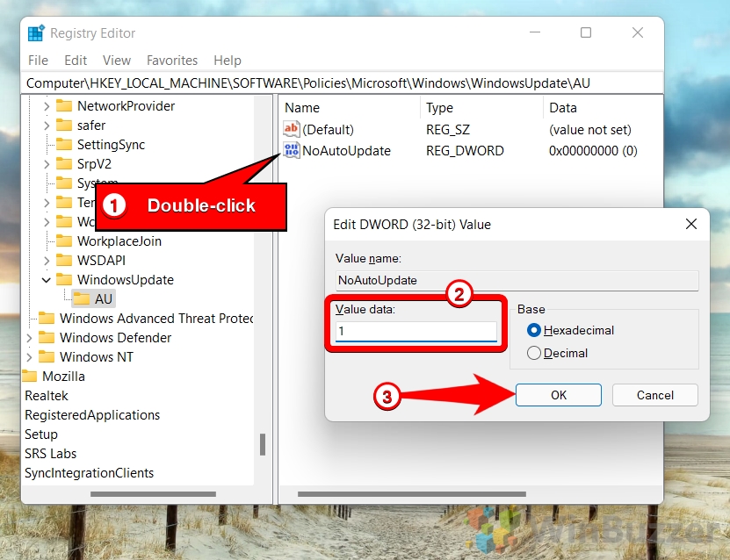Select the SrpV2 folder icon
730x560 pixels.
(64, 164)
